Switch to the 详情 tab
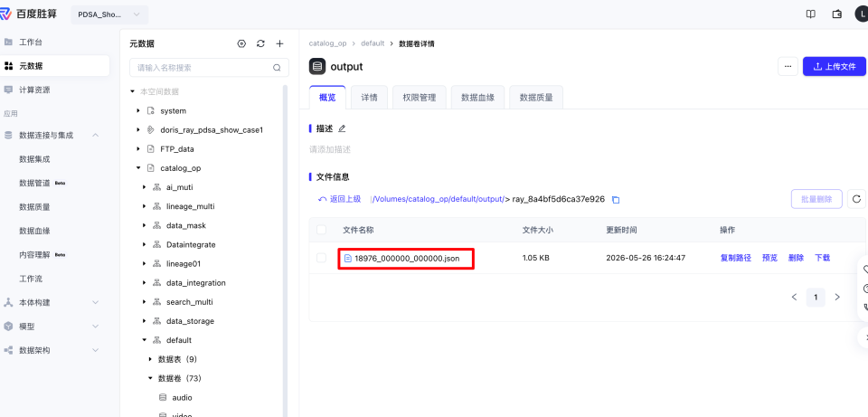The height and width of the screenshot is (417, 868). 369,98
